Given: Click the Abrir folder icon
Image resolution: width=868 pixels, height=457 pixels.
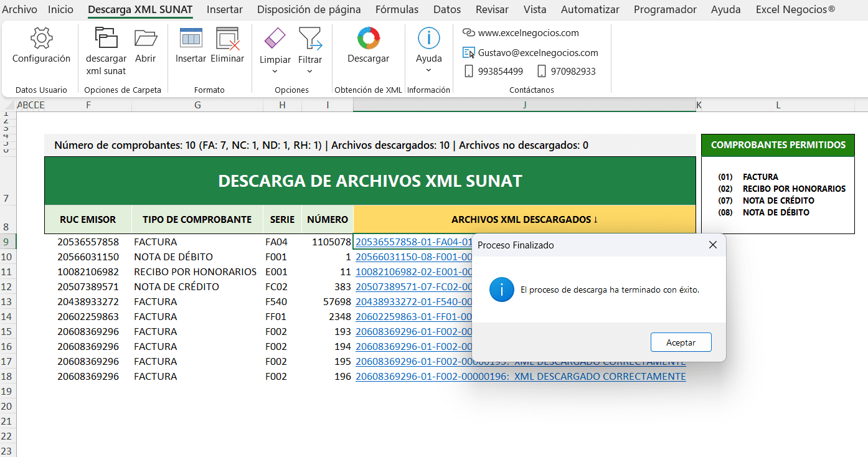Looking at the screenshot, I should [145, 39].
